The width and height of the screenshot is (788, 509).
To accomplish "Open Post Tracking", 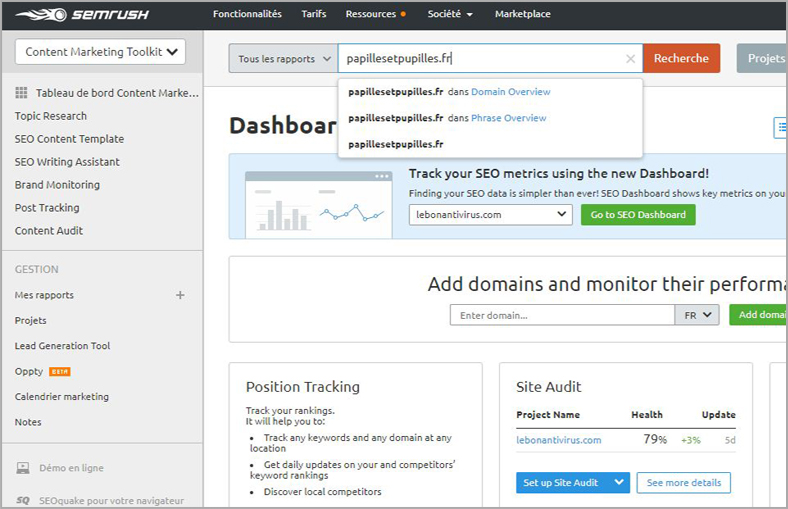I will 47,208.
